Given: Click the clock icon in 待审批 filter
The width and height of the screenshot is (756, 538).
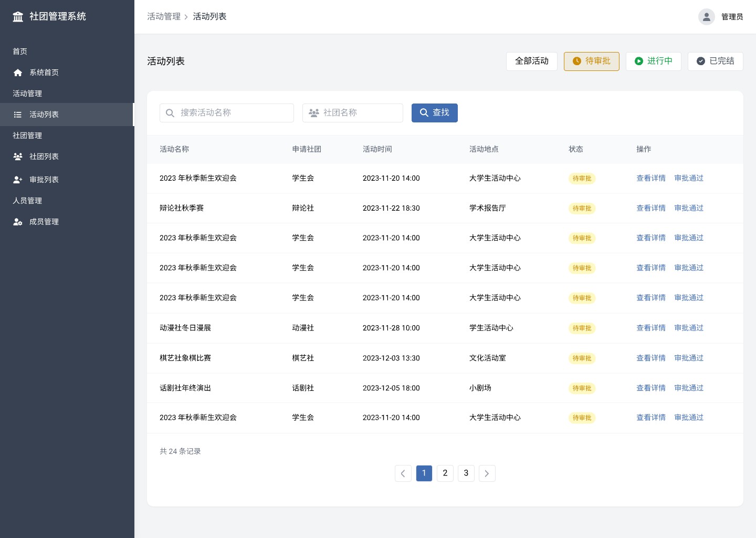Looking at the screenshot, I should click(576, 61).
